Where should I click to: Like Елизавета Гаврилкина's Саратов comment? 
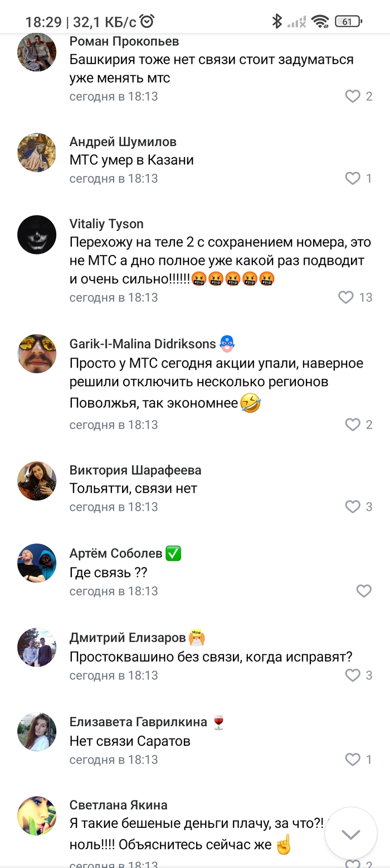353,759
